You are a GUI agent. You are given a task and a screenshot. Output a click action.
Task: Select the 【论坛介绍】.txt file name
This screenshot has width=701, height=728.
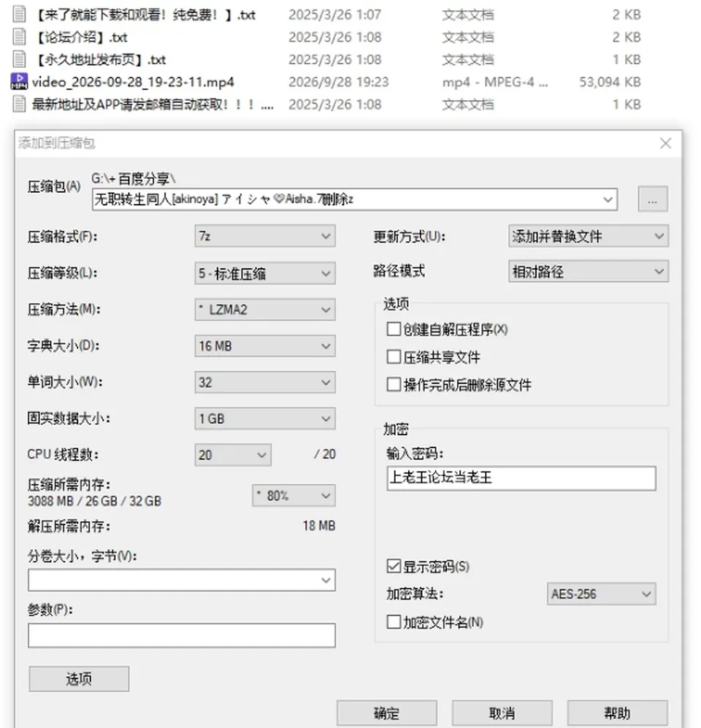point(81,37)
